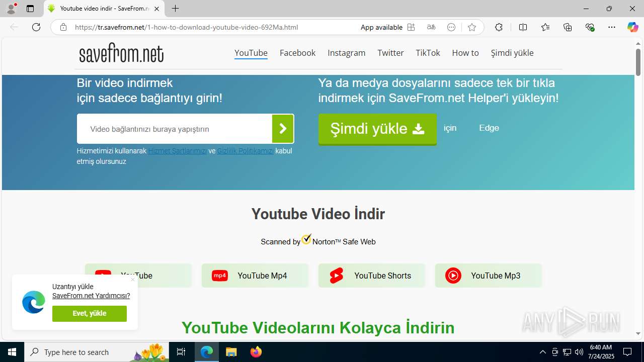Open File Explorer from taskbar
The height and width of the screenshot is (362, 644).
(x=231, y=352)
